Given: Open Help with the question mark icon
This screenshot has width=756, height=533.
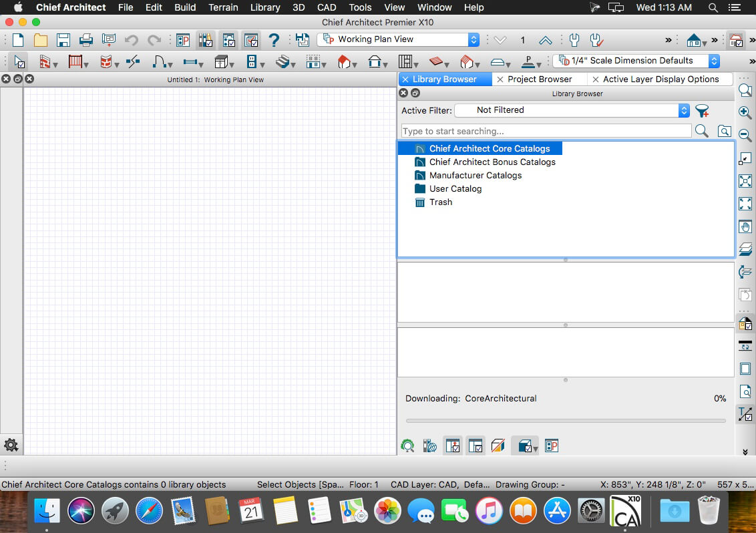Looking at the screenshot, I should coord(274,40).
